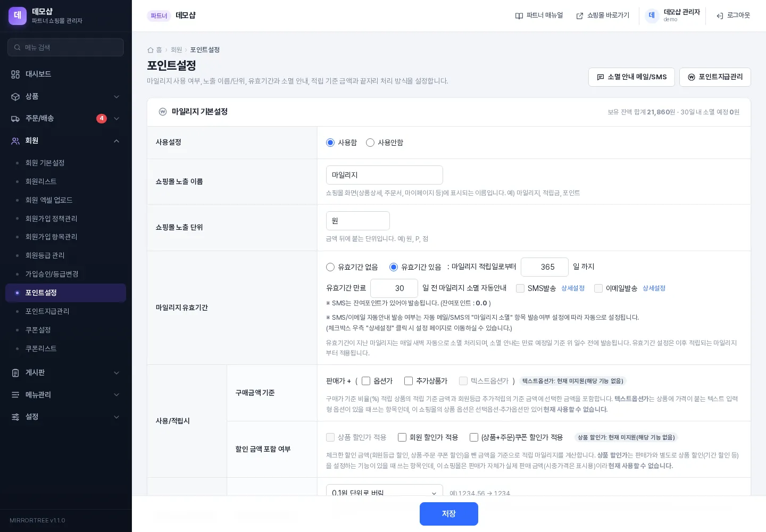
Task: Click the 메뉴관리 list icon
Action: coord(15,395)
